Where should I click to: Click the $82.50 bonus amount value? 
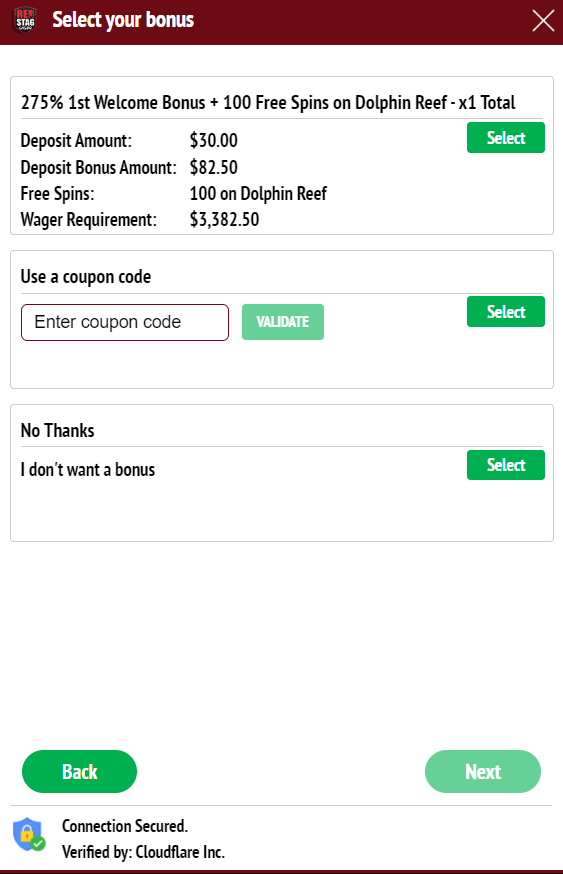coord(213,167)
